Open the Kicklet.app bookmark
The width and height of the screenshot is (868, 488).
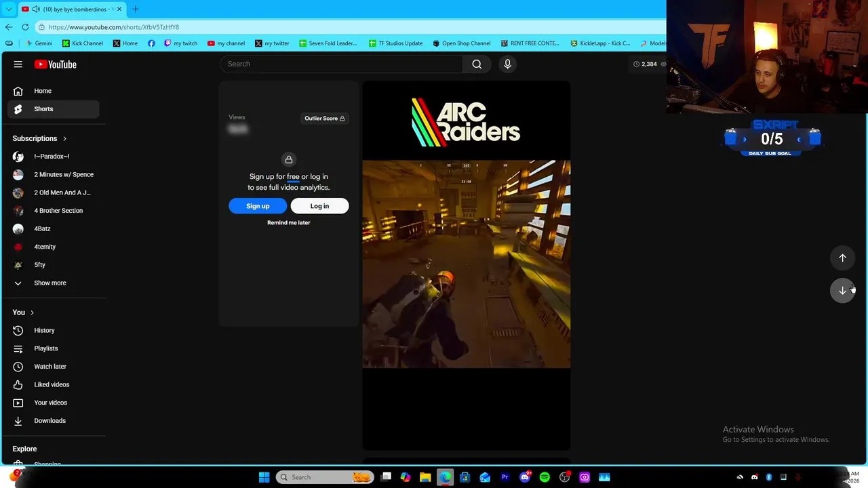pyautogui.click(x=600, y=43)
